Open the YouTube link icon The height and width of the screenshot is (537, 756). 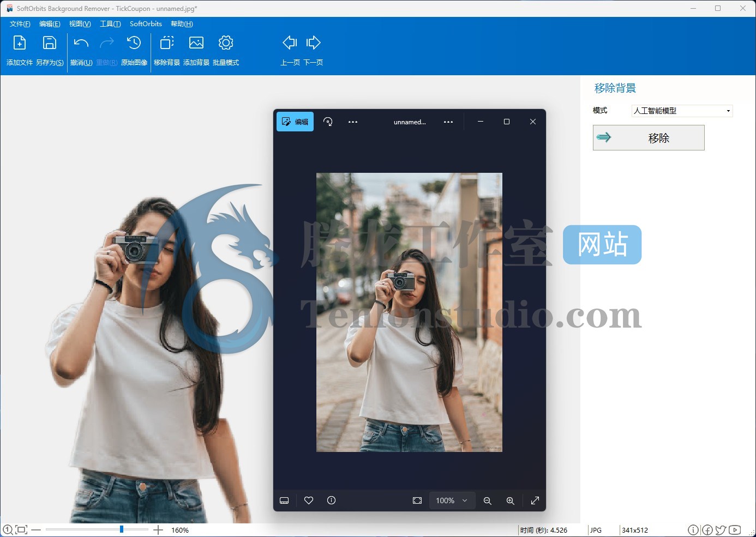click(735, 530)
